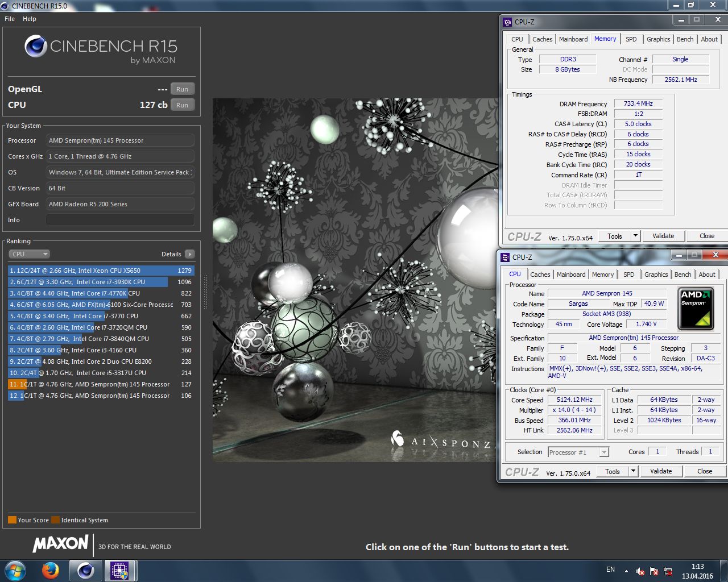Select ranking row Core i3-4160

(x=101, y=350)
